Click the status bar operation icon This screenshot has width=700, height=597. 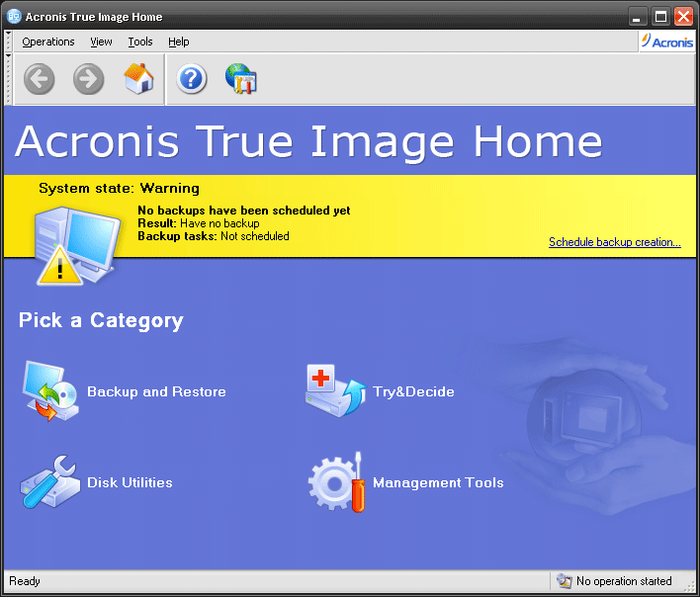tap(564, 580)
